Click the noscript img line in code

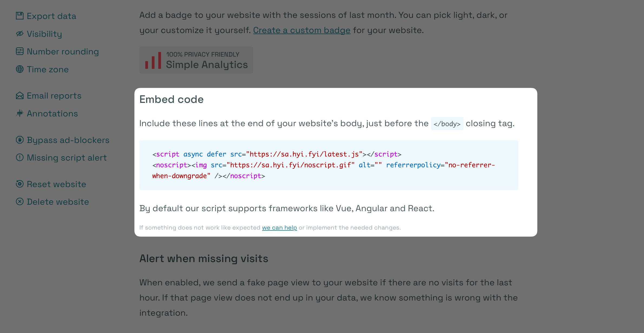324,165
